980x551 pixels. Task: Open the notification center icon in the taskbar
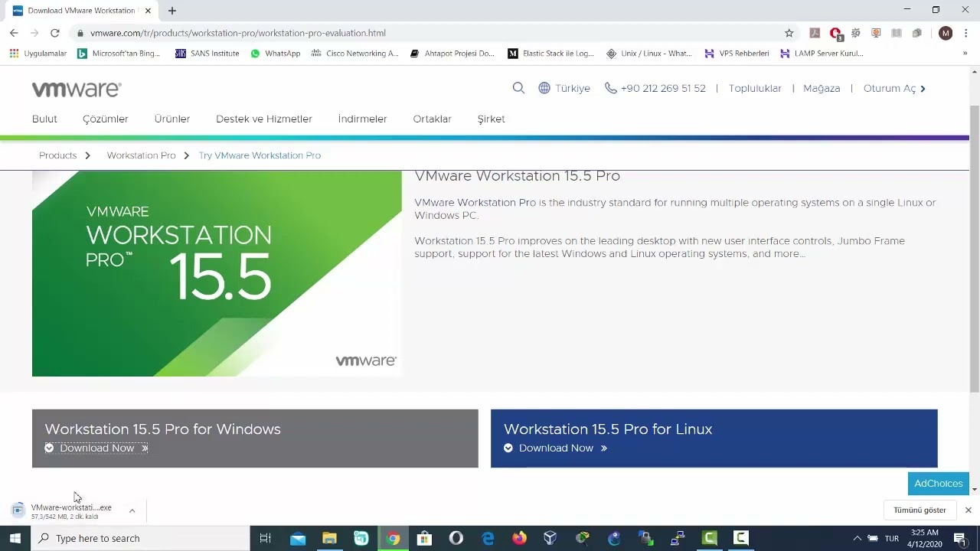pos(959,538)
